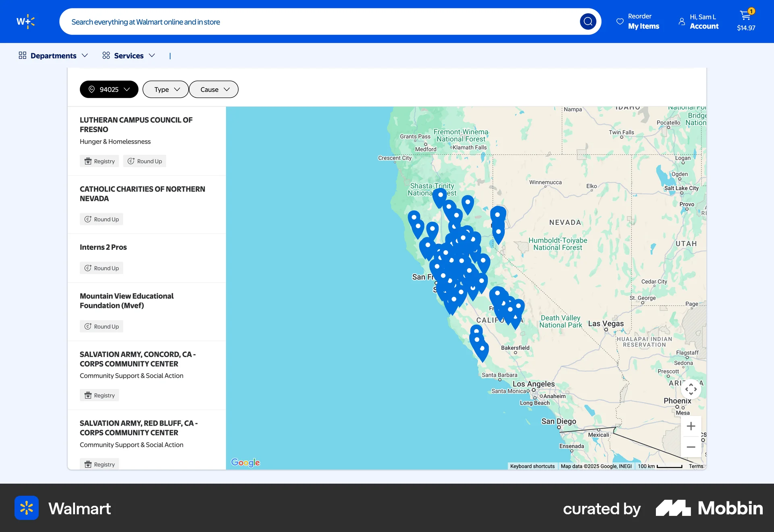
Task: Click the Walmart spark logo
Action: (26, 21)
